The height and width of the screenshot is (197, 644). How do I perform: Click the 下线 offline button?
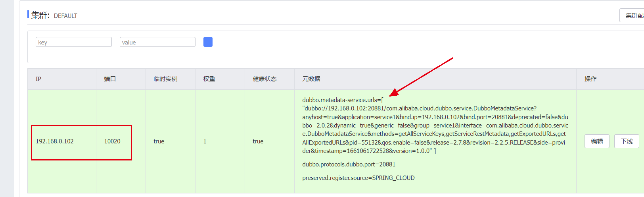627,141
